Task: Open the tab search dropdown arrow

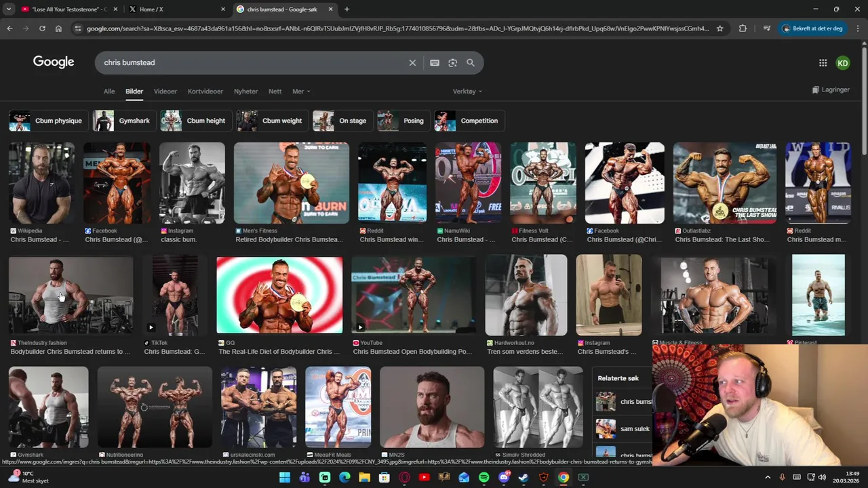Action: coord(8,9)
